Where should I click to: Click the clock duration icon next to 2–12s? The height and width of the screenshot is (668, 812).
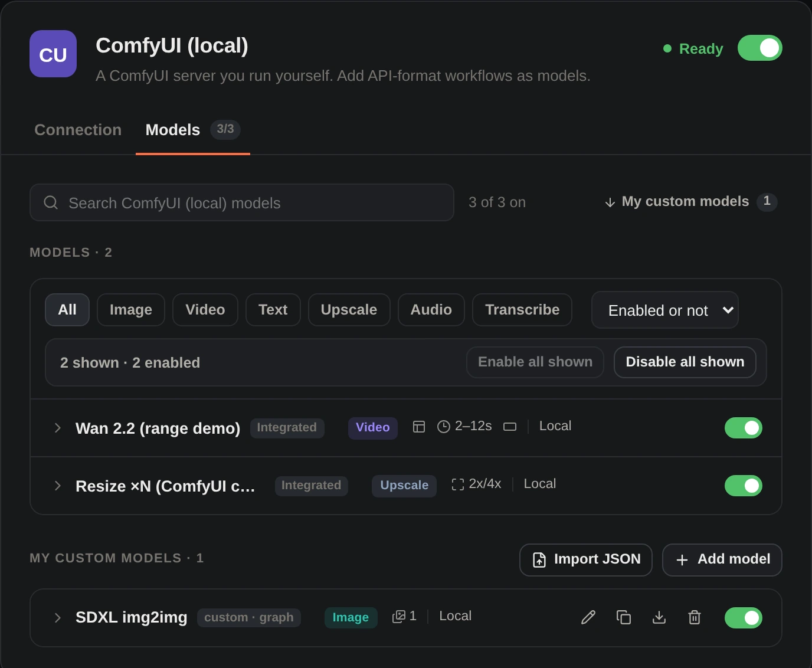pos(444,427)
